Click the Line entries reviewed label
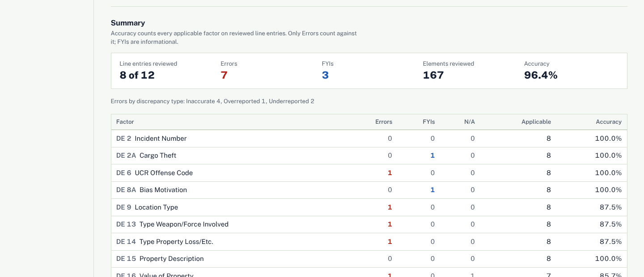Screen dimensions: 644x277 pos(148,64)
